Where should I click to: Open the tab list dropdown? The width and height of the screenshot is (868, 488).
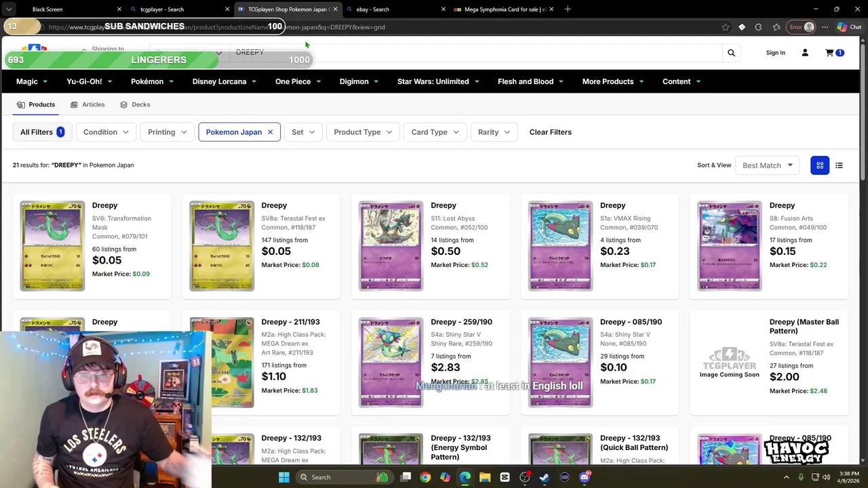[9, 9]
